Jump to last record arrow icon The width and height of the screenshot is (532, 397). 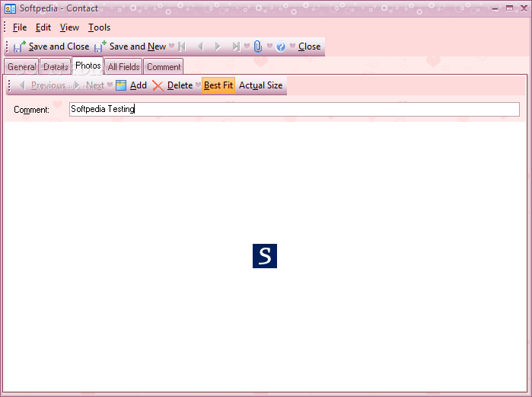click(236, 46)
